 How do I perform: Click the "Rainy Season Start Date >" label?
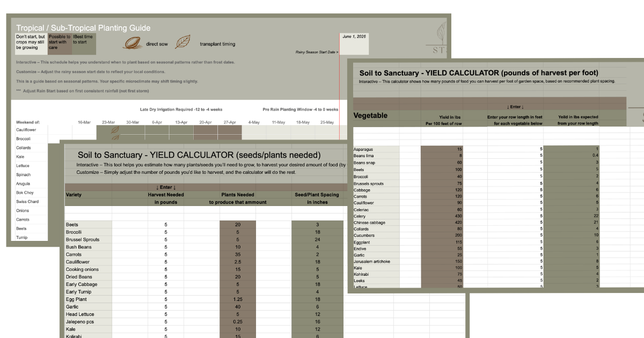[x=317, y=52]
